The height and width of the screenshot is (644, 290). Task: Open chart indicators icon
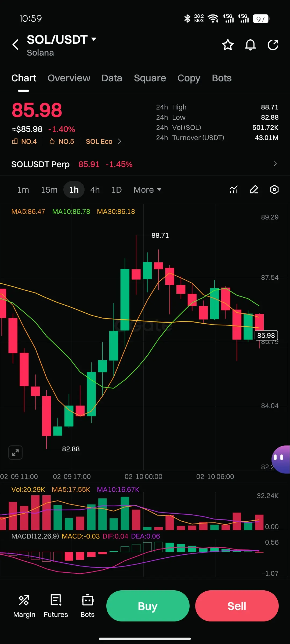click(x=234, y=190)
